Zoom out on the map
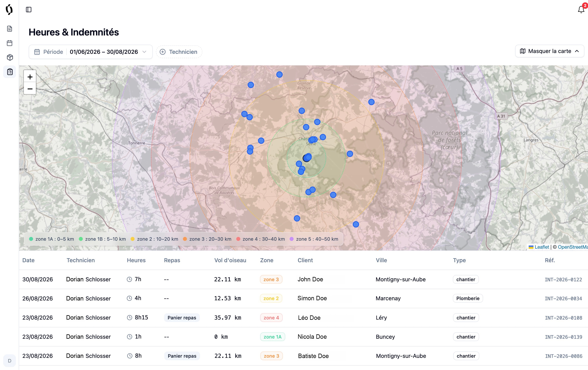Image resolution: width=588 pixels, height=370 pixels. coord(30,89)
